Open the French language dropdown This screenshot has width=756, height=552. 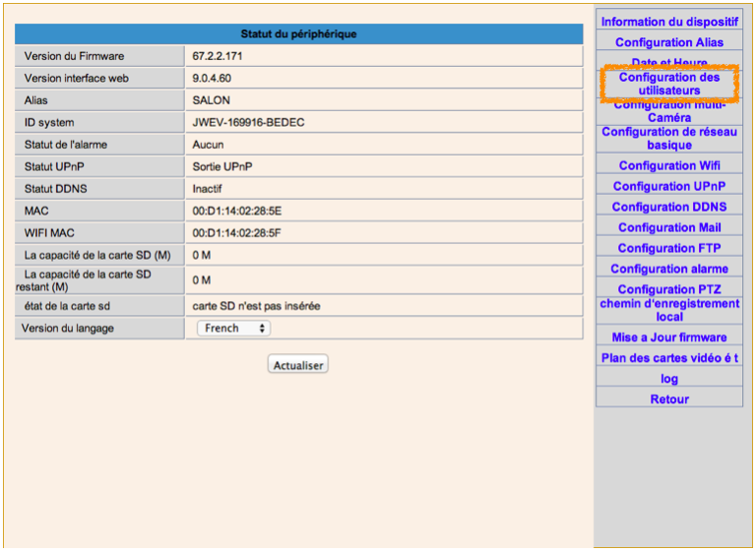[233, 329]
